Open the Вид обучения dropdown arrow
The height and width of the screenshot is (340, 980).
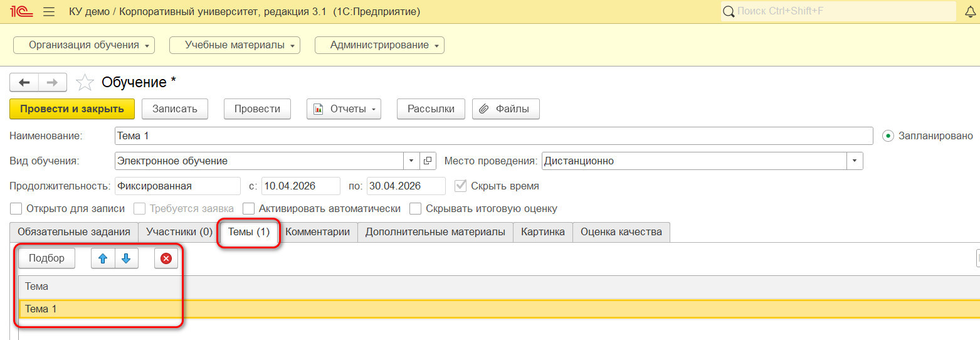[x=411, y=161]
